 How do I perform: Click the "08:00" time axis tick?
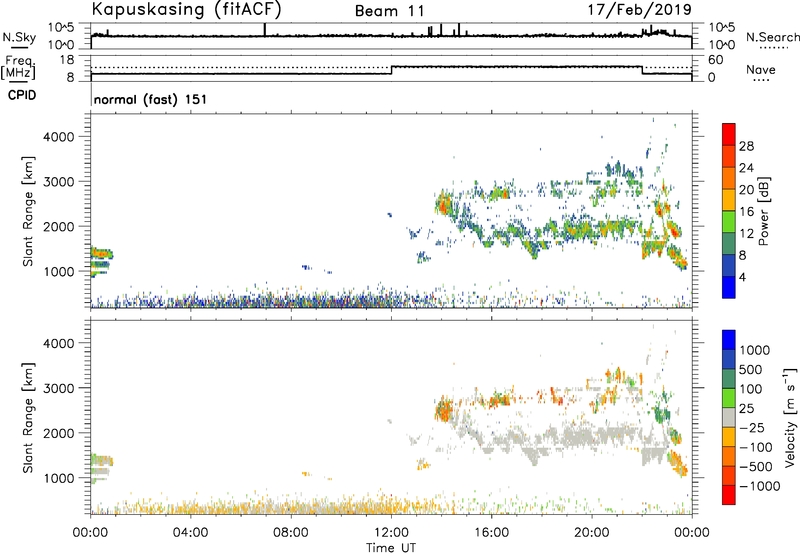coord(291,533)
